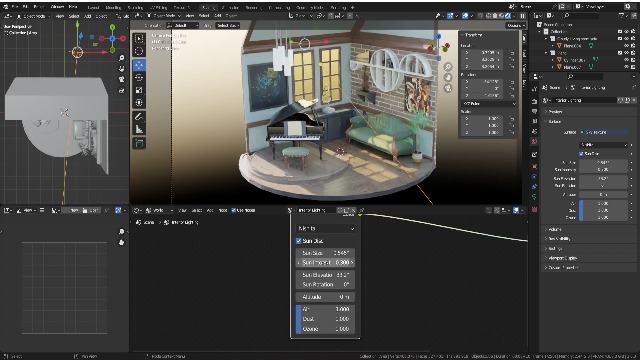Select the Annotate tool in viewport toolbar
This screenshot has width=640, height=360.
pos(139,117)
